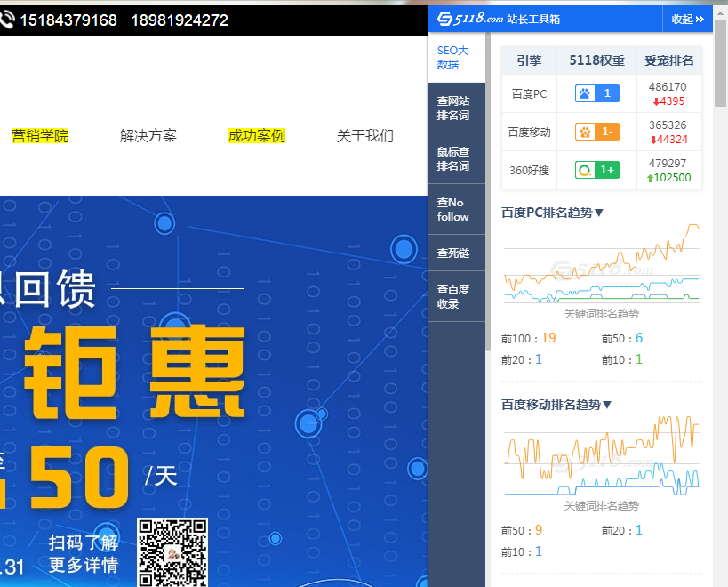Click the 成功案例 navigation item
Screen dimensions: 728x587
[x=257, y=136]
